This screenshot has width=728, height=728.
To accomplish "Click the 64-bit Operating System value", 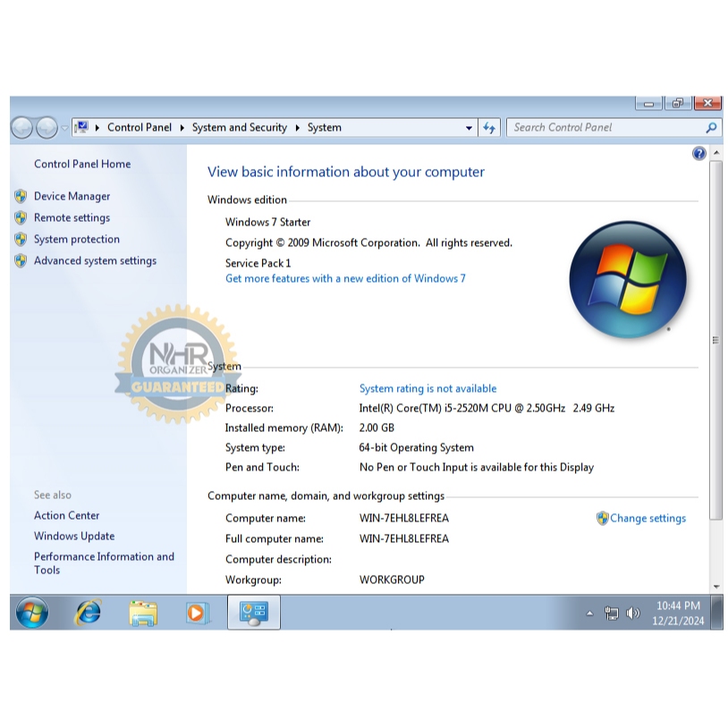I will point(417,447).
